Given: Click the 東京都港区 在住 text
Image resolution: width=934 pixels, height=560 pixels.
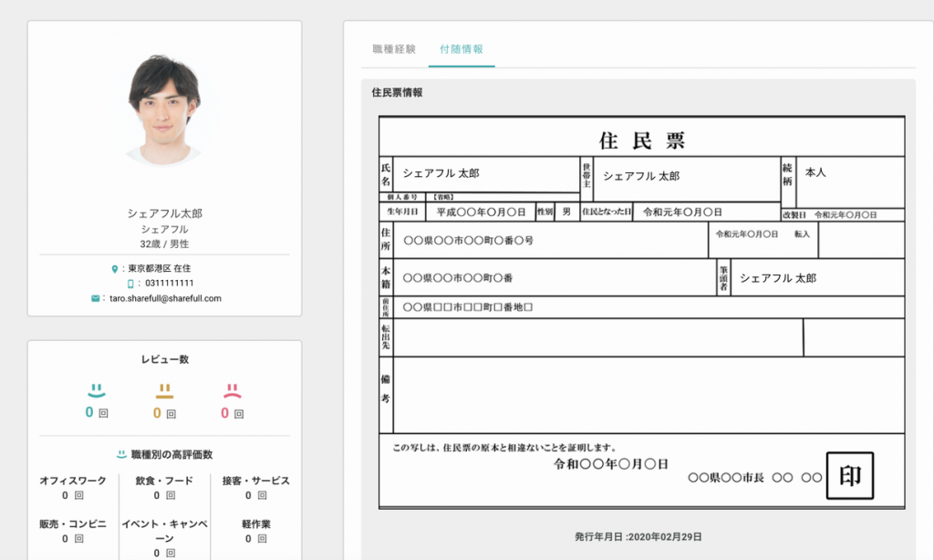Looking at the screenshot, I should click(160, 269).
